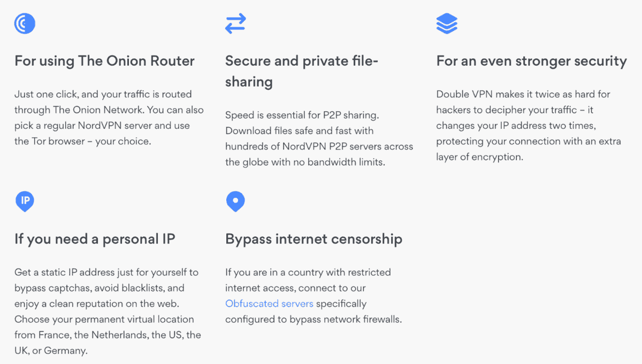Click 'For an even stronger security' heading
Screen dimensions: 642x364
531,61
